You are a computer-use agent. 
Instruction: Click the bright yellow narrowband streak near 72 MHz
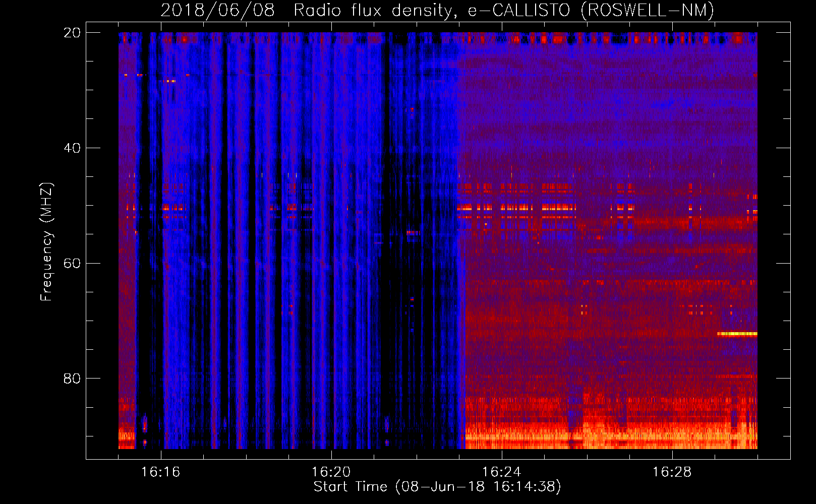pos(737,334)
